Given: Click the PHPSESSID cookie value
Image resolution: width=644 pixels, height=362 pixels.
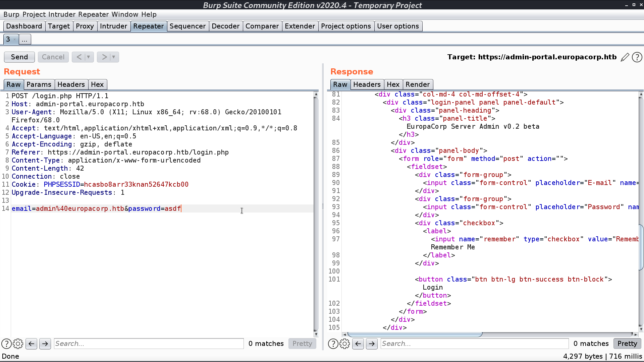Looking at the screenshot, I should coord(136,184).
